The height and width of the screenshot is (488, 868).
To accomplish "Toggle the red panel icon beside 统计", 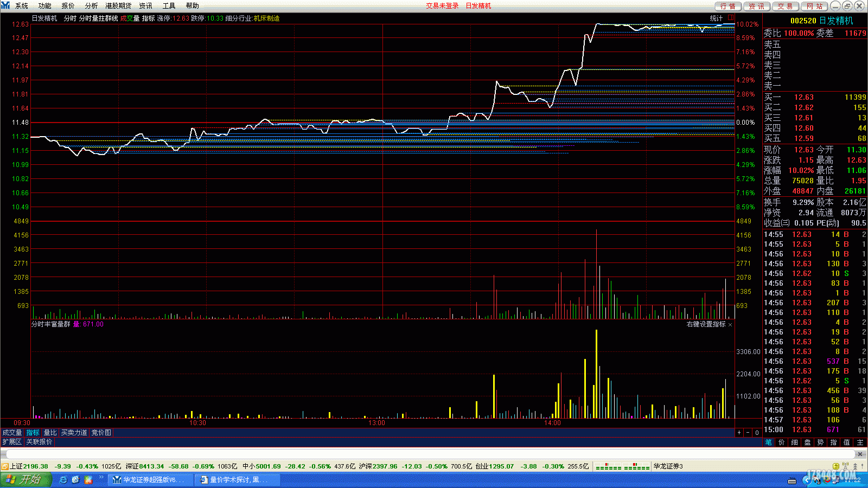I will tap(730, 18).
